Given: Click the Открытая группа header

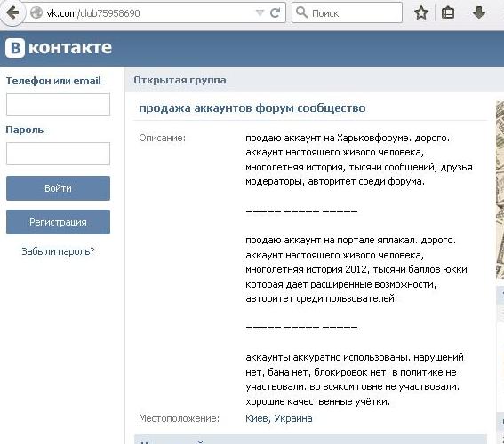Looking at the screenshot, I should click(180, 80).
